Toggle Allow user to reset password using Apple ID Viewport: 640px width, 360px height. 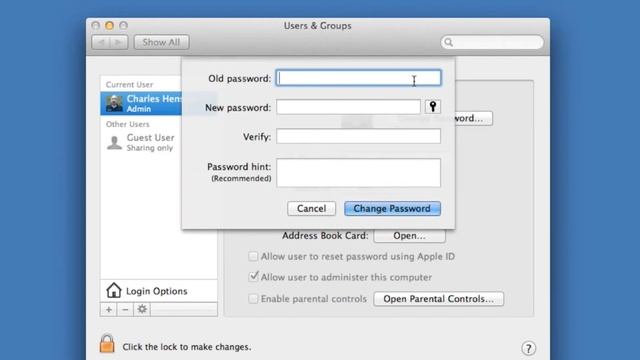[x=253, y=256]
